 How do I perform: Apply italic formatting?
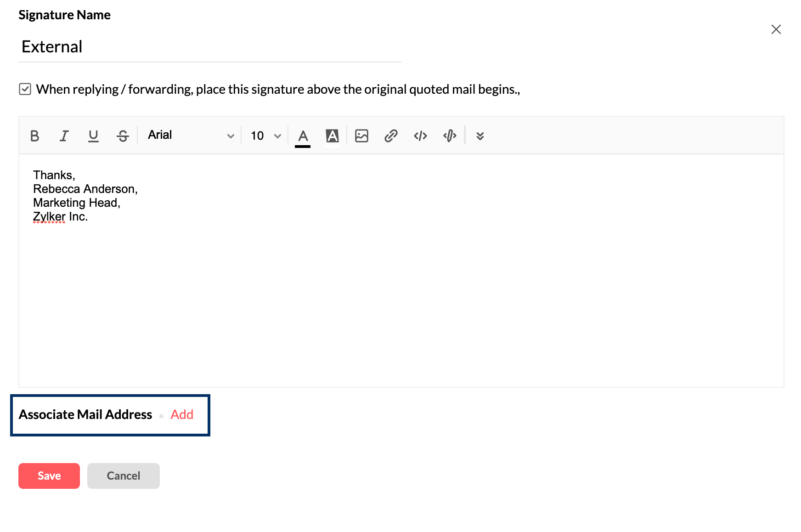point(64,135)
